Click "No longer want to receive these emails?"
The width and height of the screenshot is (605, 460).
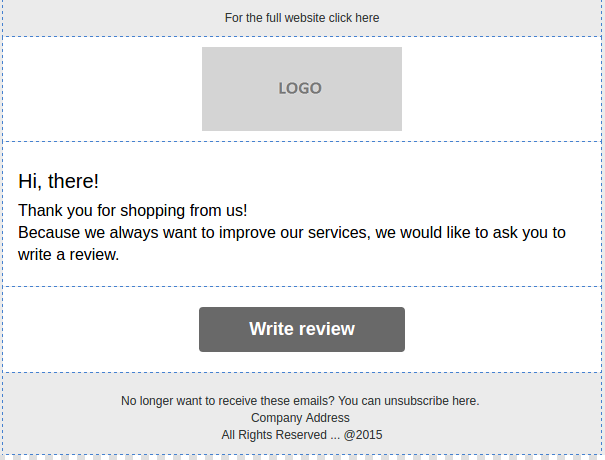tap(228, 401)
